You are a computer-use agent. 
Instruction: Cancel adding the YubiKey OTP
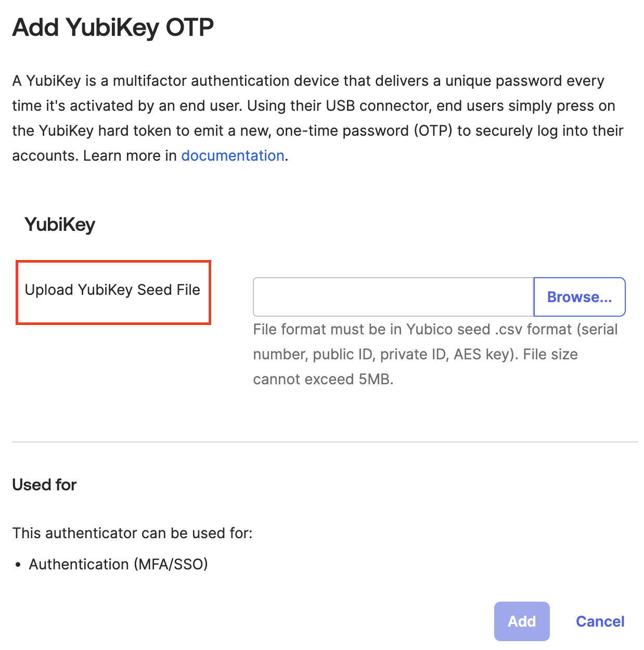coord(600,621)
